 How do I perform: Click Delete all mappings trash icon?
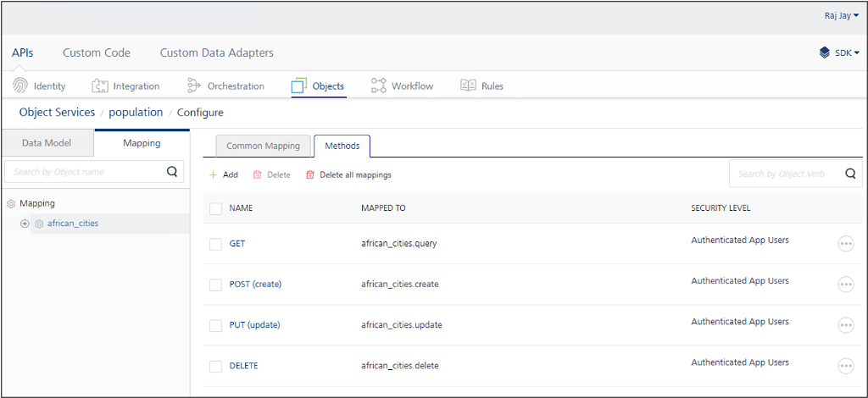click(x=310, y=175)
